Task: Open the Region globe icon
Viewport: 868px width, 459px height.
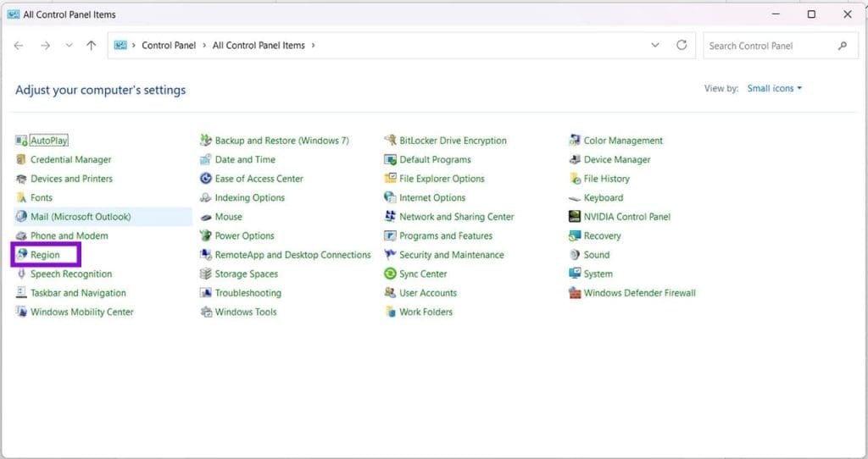Action: [21, 254]
